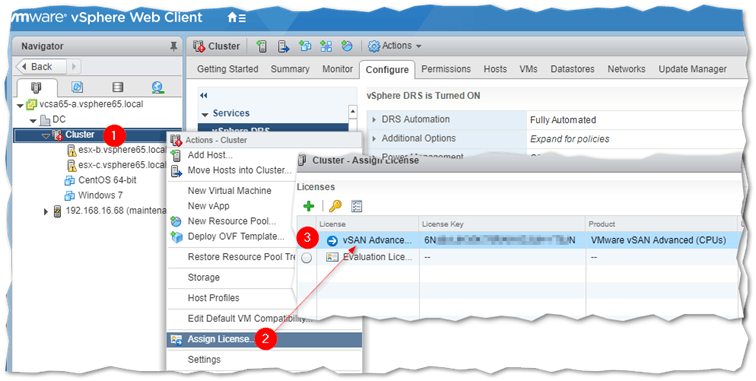Viewport: 756px width, 381px height.
Task: Choose New Virtual Machine menu entry
Action: click(x=230, y=190)
